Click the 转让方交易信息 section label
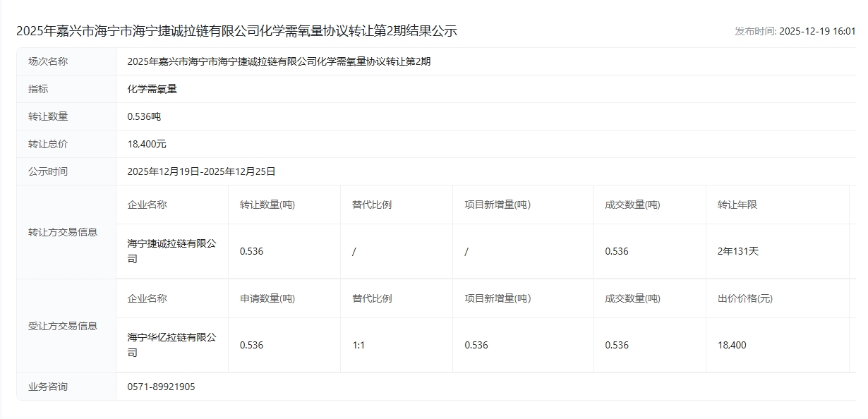The image size is (868, 419). click(63, 232)
